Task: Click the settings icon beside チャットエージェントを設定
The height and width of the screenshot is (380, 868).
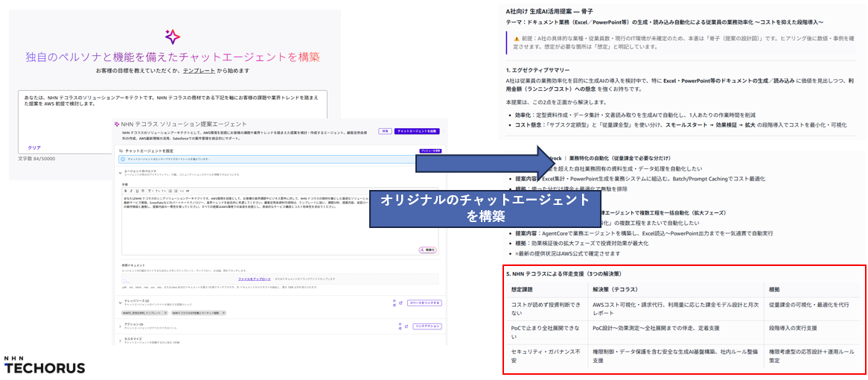Action: 121,151
